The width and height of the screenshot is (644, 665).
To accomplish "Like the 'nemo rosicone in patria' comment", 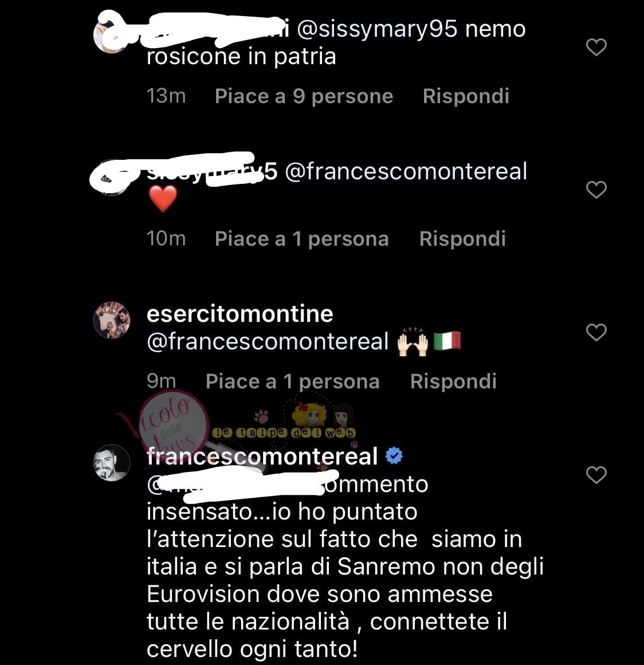I will tap(596, 47).
